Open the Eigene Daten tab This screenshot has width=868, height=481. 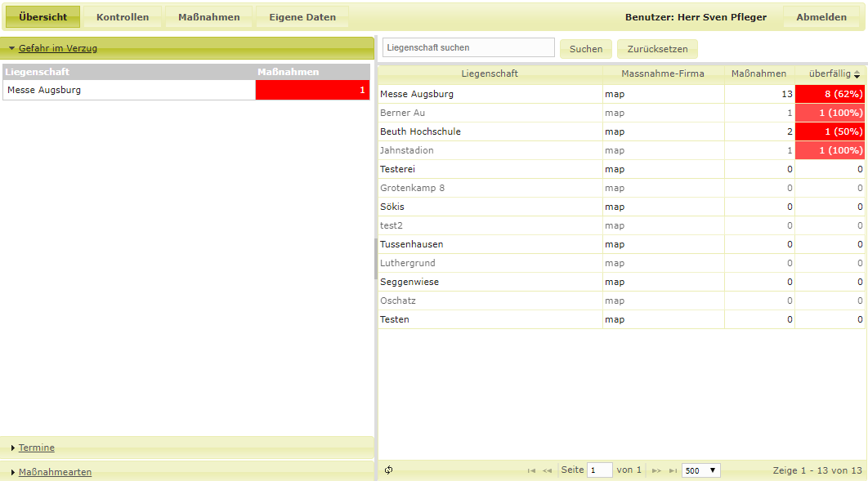click(x=302, y=17)
